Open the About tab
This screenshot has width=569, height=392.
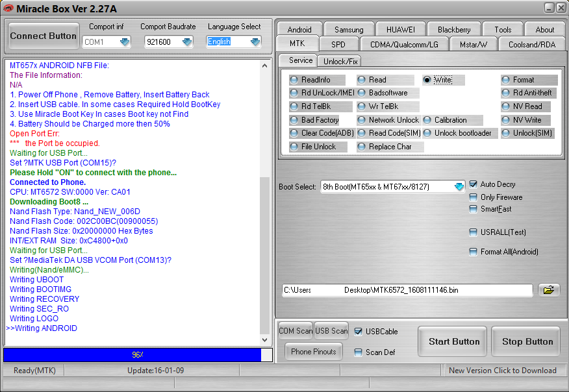coord(545,29)
